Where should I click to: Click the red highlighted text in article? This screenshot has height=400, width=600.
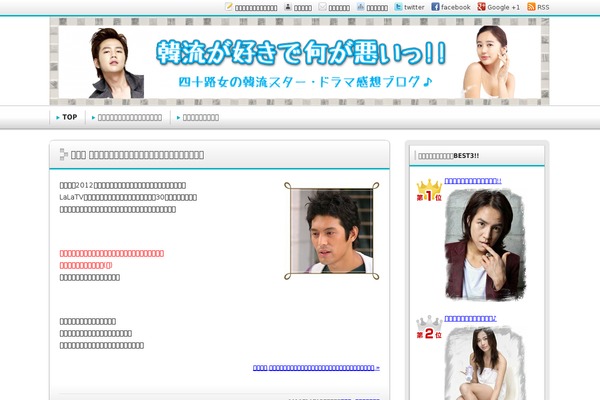coord(112,259)
